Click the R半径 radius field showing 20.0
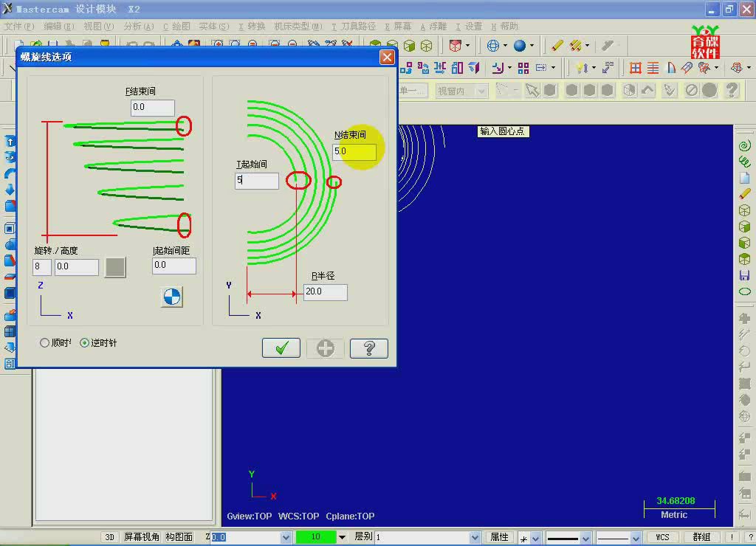 [325, 291]
